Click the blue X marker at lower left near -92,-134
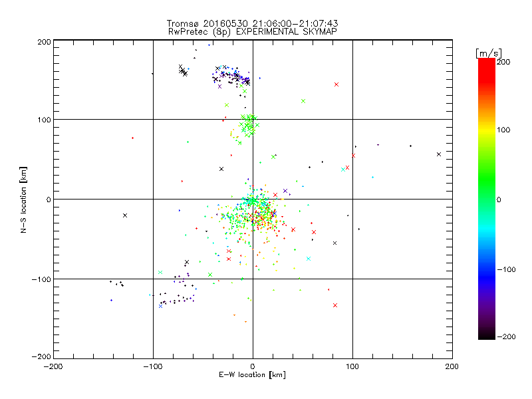532x399 pixels. 160,307
